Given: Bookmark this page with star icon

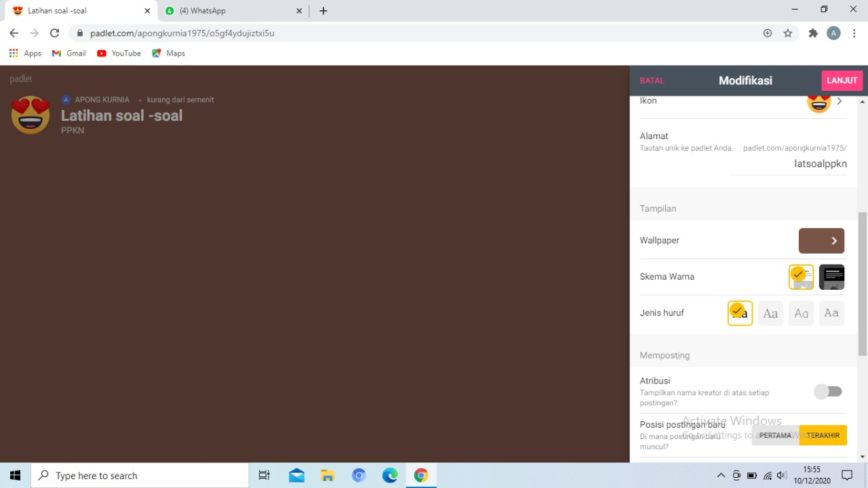Looking at the screenshot, I should point(787,33).
